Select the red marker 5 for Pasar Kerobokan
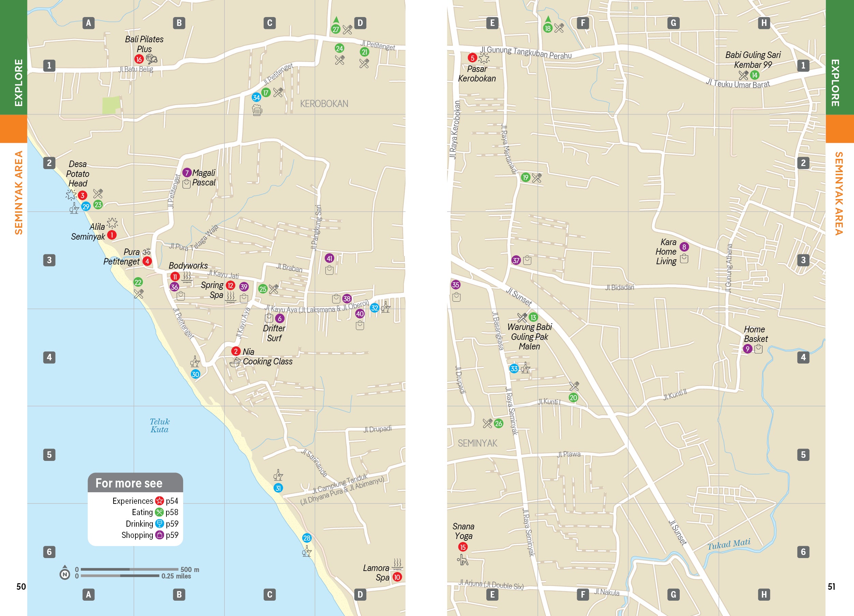Image resolution: width=854 pixels, height=616 pixels. click(x=472, y=58)
